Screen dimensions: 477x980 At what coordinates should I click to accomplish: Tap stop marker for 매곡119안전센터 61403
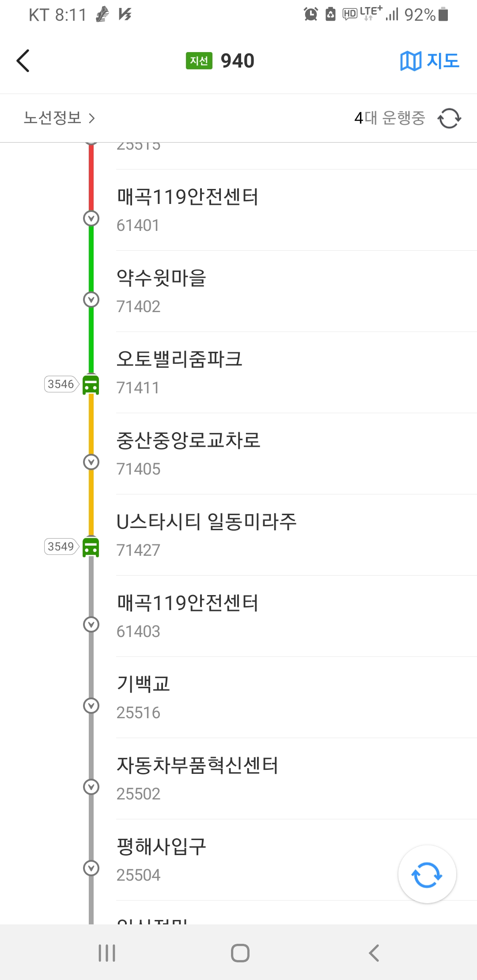[91, 624]
